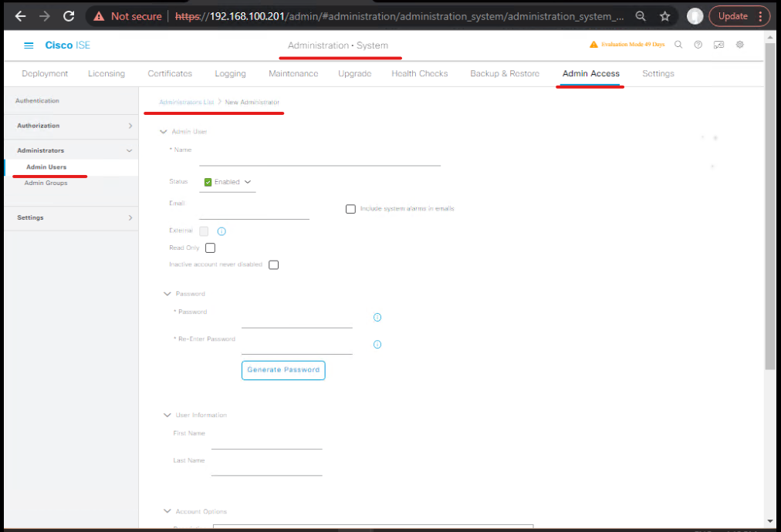Viewport: 781px width, 532px height.
Task: Select Admin Groups in the sidebar
Action: coord(46,184)
